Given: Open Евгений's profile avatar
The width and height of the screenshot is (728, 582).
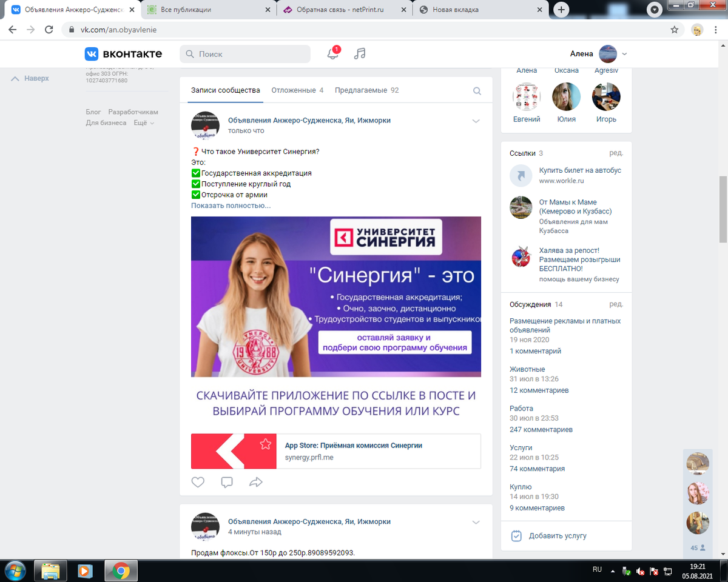Looking at the screenshot, I should 527,97.
